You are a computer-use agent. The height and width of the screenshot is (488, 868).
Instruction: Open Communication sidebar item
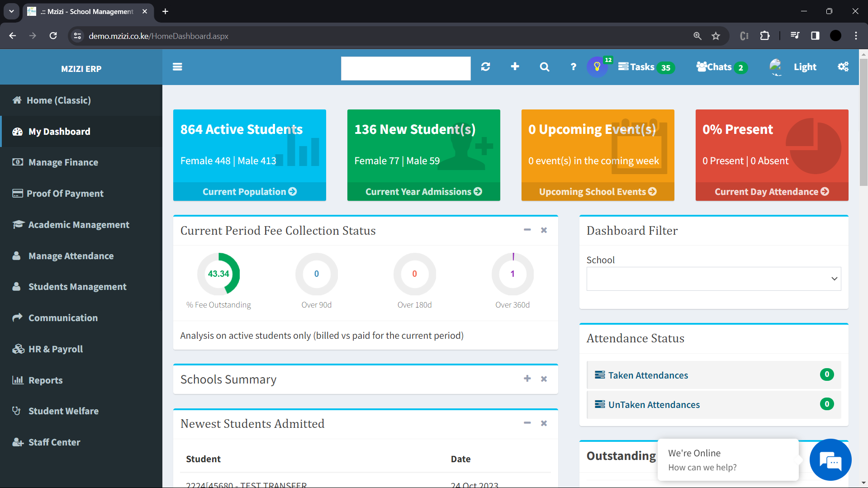pyautogui.click(x=81, y=318)
